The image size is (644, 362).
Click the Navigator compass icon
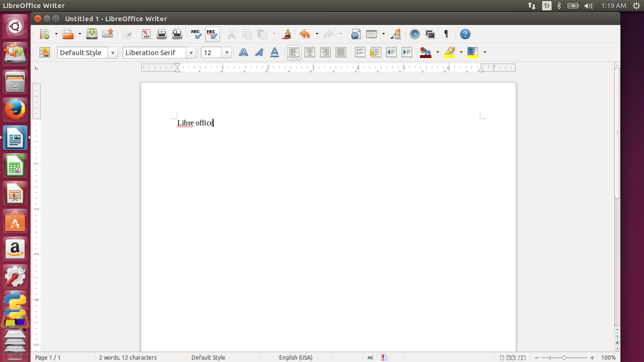coord(415,34)
